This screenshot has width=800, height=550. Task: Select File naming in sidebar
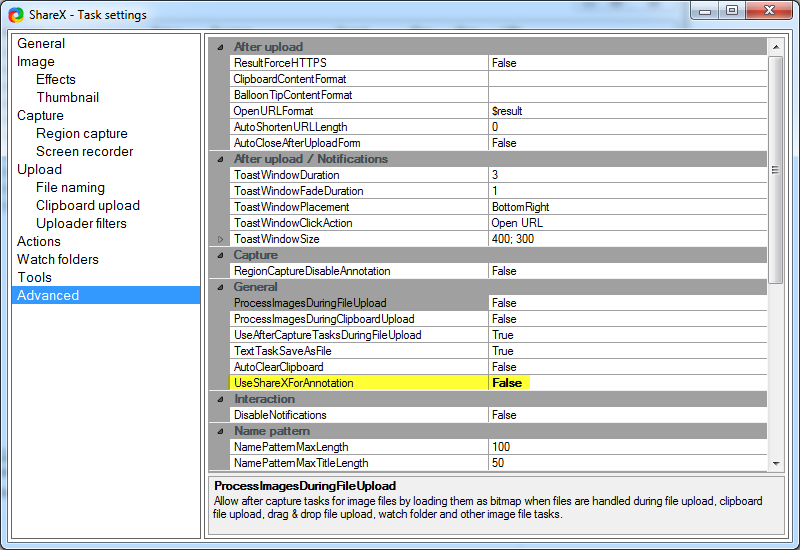click(x=70, y=188)
